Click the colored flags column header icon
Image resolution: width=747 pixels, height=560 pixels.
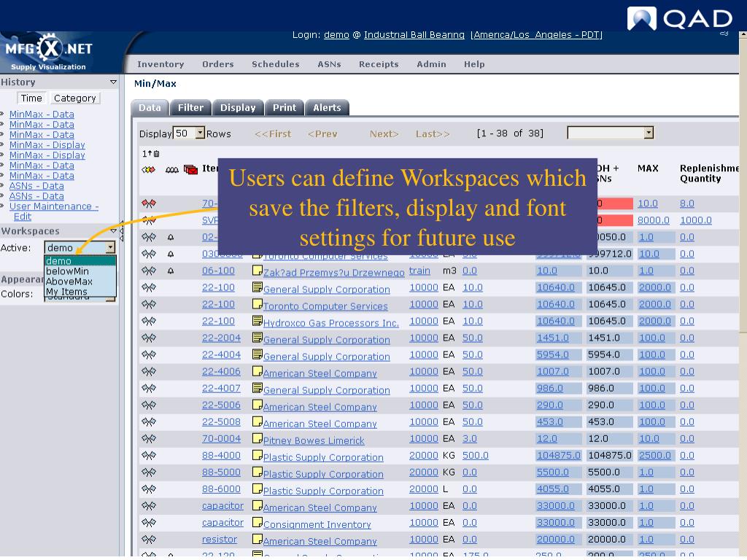(149, 169)
